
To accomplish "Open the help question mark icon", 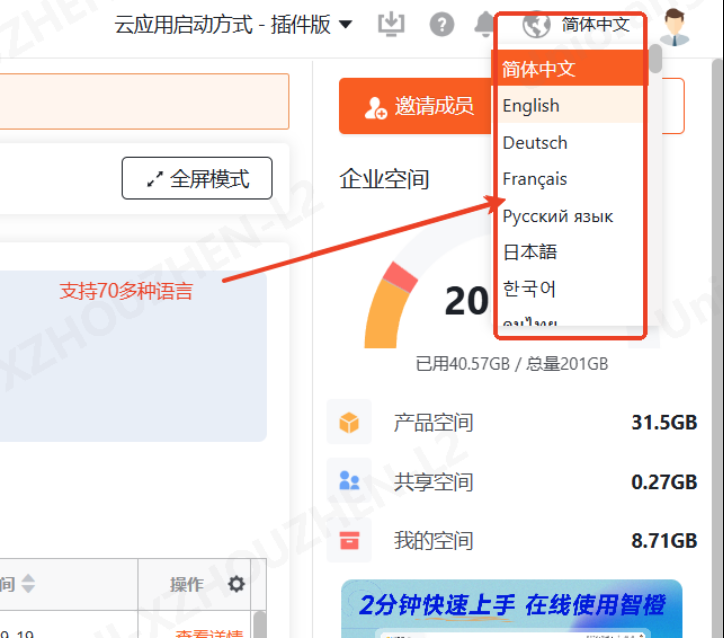I will [x=441, y=24].
